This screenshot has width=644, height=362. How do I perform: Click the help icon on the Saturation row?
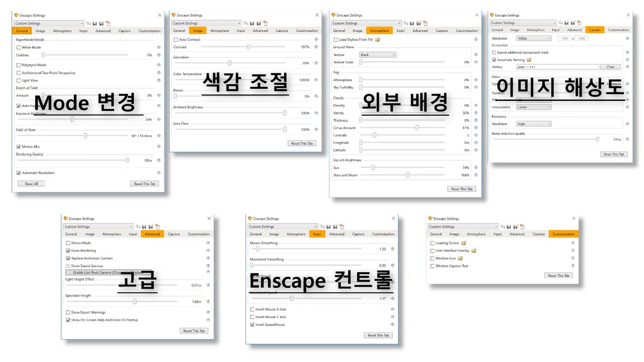pyautogui.click(x=316, y=63)
